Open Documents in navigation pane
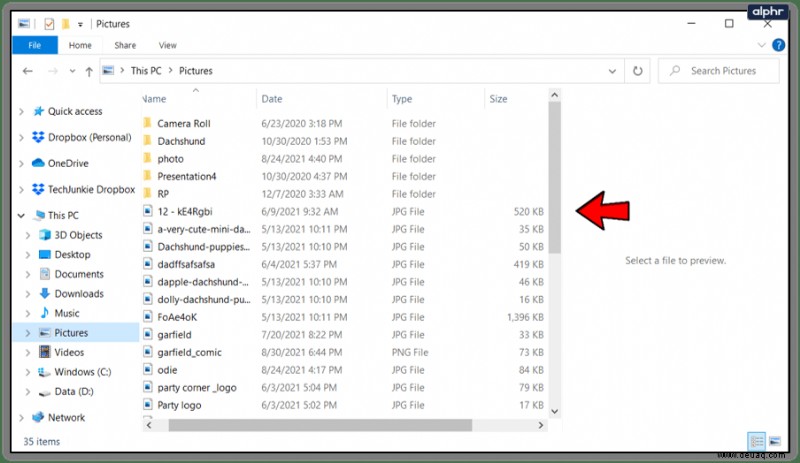Image resolution: width=800 pixels, height=463 pixels. click(79, 274)
